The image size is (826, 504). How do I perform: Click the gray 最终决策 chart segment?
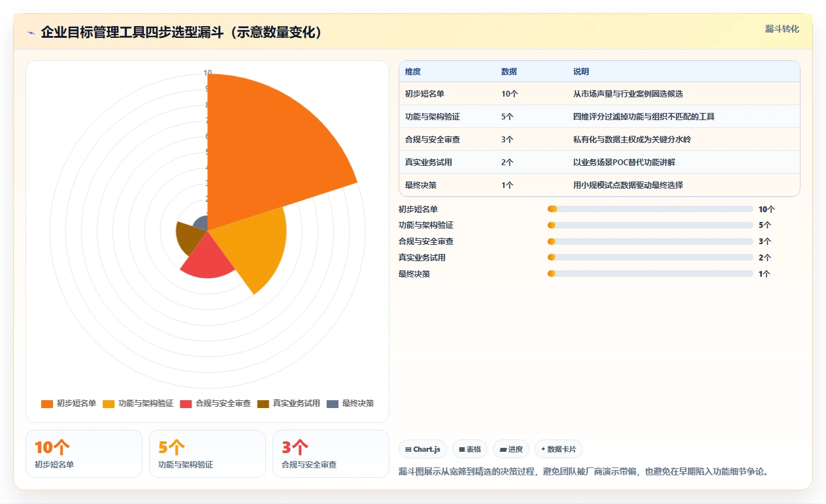(x=201, y=224)
